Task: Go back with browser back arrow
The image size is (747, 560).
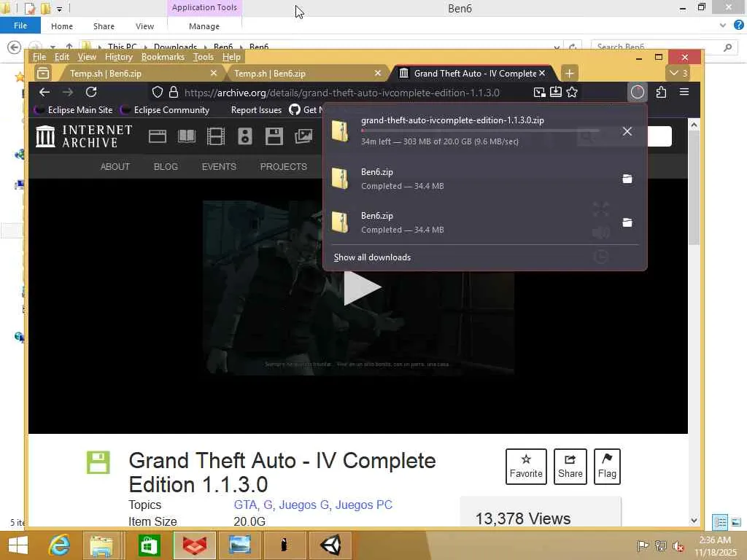Action: click(44, 93)
